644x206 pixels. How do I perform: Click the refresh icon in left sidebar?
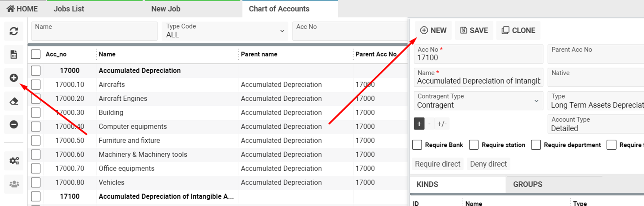tap(14, 31)
